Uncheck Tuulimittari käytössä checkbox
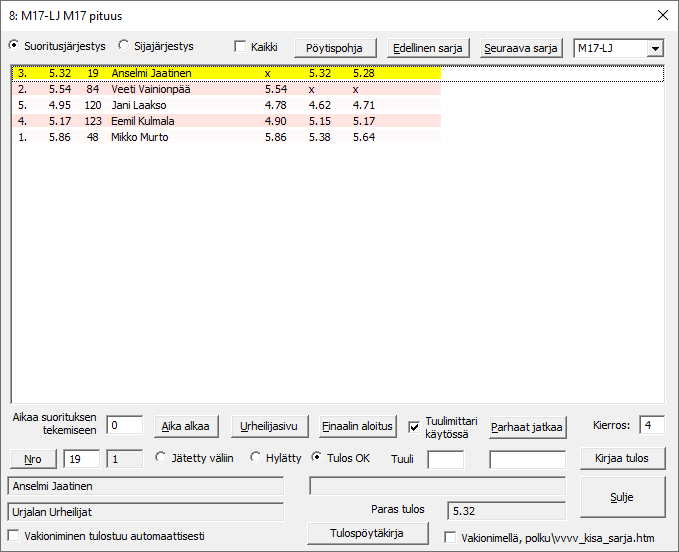The image size is (679, 552). click(415, 427)
